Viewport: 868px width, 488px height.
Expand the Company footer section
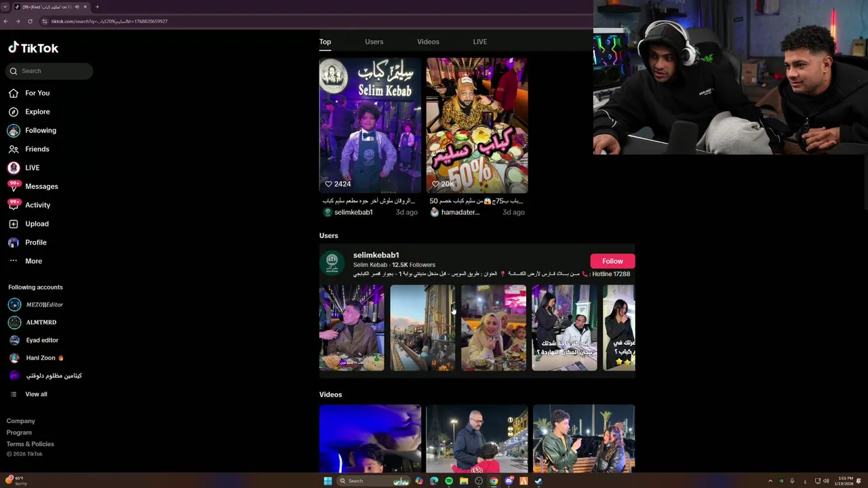[21, 421]
